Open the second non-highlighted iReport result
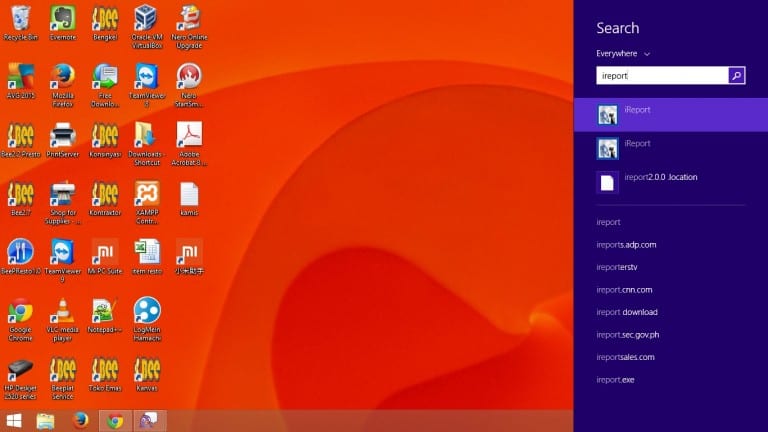 click(x=671, y=148)
